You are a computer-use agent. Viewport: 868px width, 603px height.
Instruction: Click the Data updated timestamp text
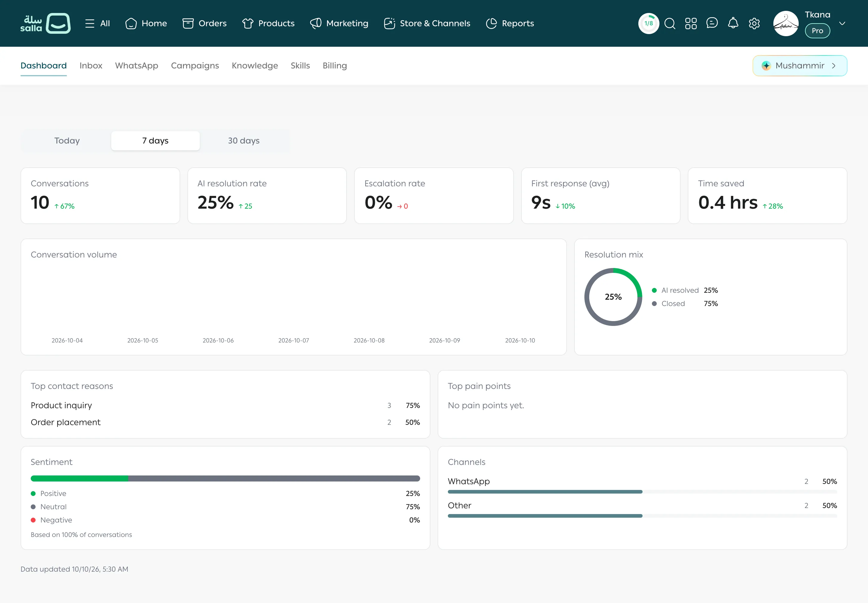click(x=74, y=569)
